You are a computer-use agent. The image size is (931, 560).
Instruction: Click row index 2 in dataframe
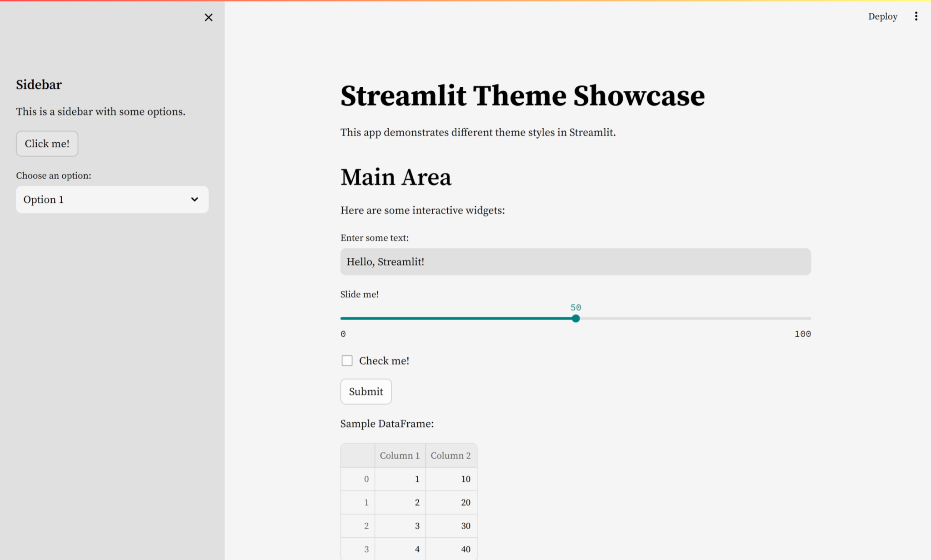[x=358, y=526]
